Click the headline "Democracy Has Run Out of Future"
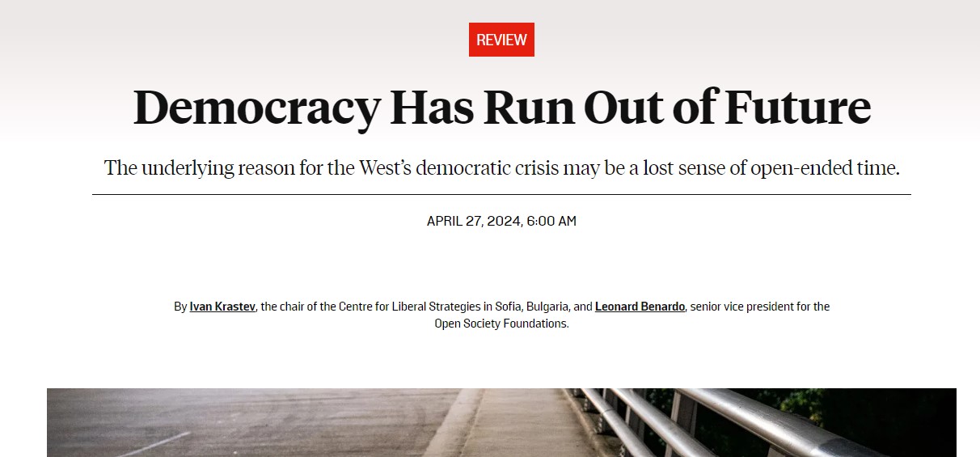 pos(501,108)
